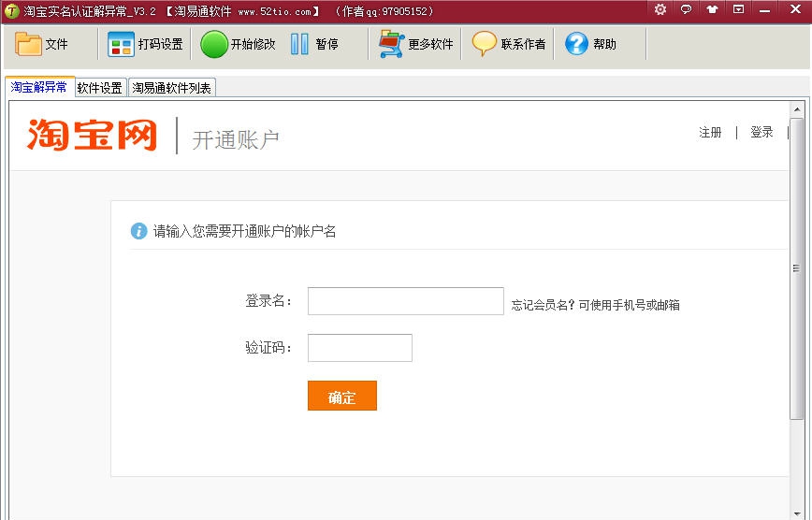Switch to 淘易通软件列表 tab
The height and width of the screenshot is (520, 812).
[x=171, y=88]
